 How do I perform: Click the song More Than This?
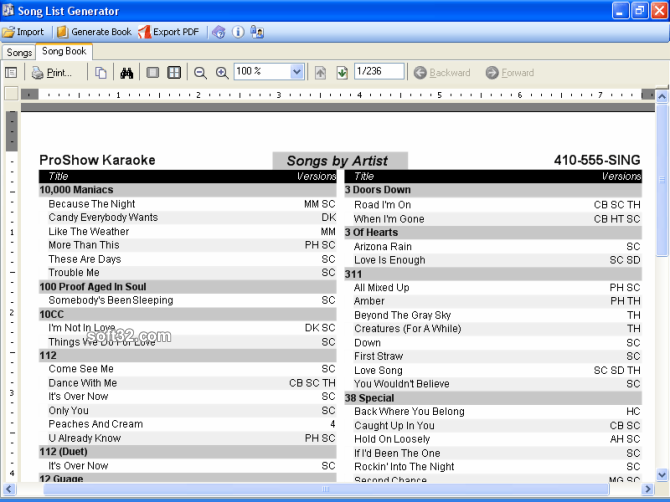84,245
